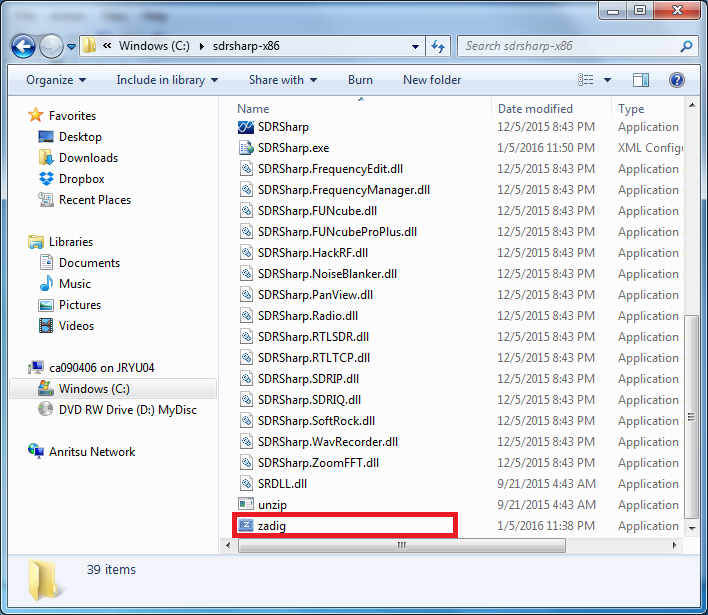Screen dimensions: 708x615
Task: Click the SDRSharp.HackRF.dll file icon
Action: click(x=246, y=253)
